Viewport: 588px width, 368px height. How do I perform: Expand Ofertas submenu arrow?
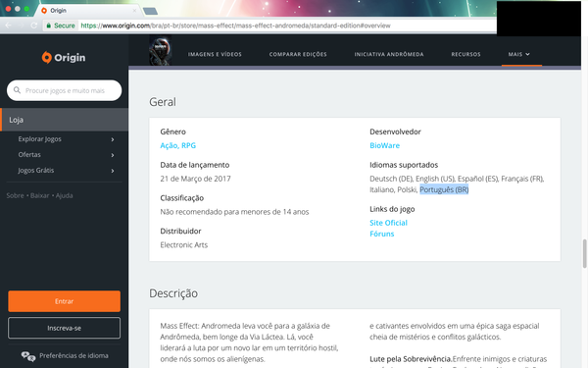[113, 155]
